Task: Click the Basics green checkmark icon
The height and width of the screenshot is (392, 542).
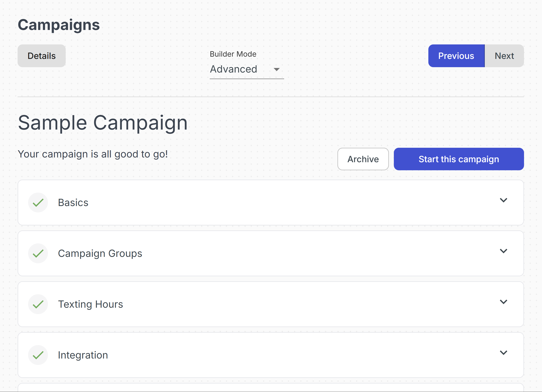Action: pos(38,203)
